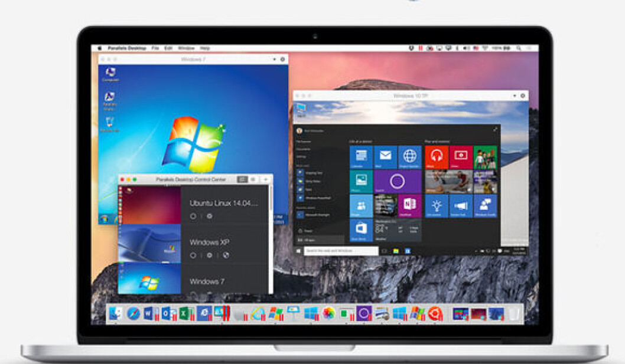Image resolution: width=625 pixels, height=364 pixels.
Task: Open the Project Spartan globe tile
Action: [x=410, y=158]
